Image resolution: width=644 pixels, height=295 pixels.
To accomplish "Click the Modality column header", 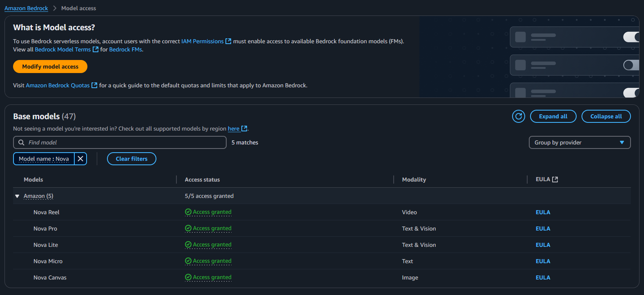I will tap(414, 180).
